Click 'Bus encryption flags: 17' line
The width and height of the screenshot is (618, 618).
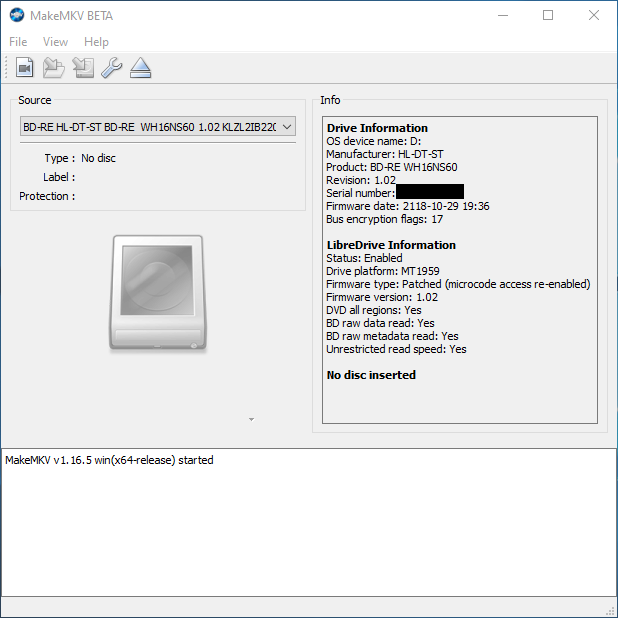pos(384,219)
